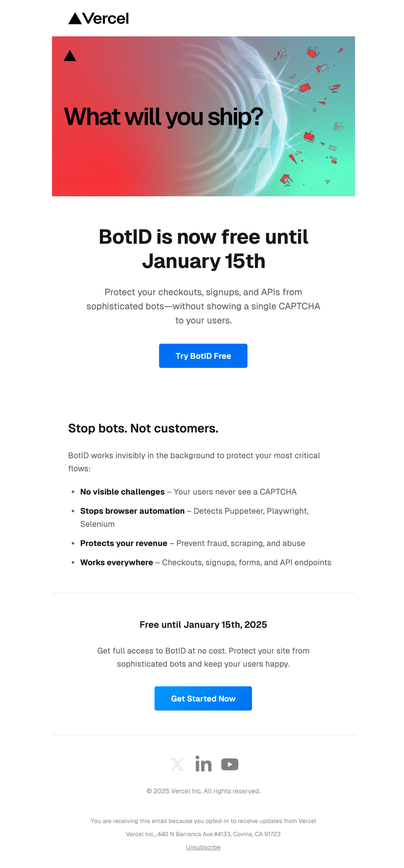Open Vercel's X (Twitter) profile icon
Image resolution: width=404 pixels, height=868 pixels.
(x=177, y=765)
